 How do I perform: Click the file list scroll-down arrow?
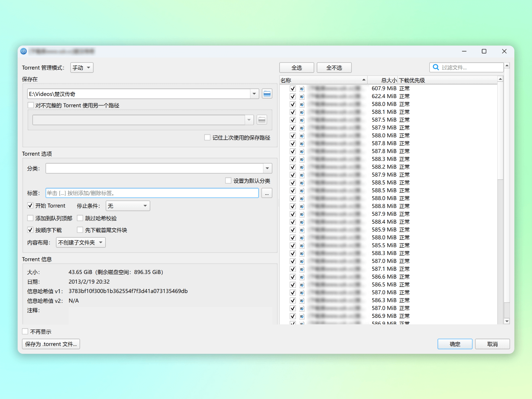coord(507,321)
